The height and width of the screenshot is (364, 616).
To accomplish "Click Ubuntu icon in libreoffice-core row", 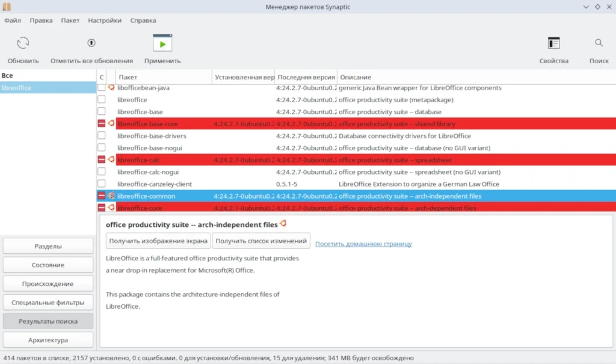I will 111,207.
